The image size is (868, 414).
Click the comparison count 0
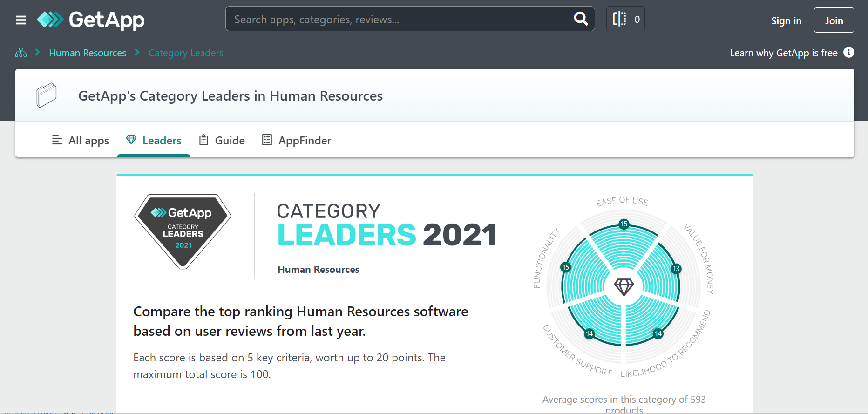point(637,20)
